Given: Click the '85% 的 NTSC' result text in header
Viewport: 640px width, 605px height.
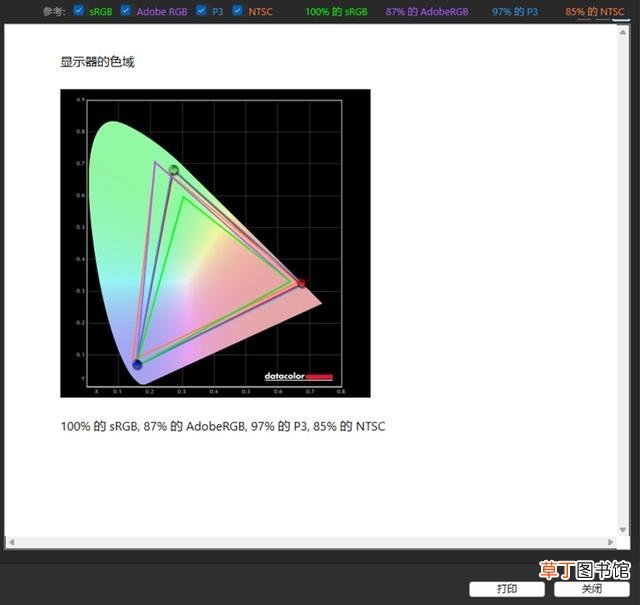Looking at the screenshot, I should click(595, 12).
